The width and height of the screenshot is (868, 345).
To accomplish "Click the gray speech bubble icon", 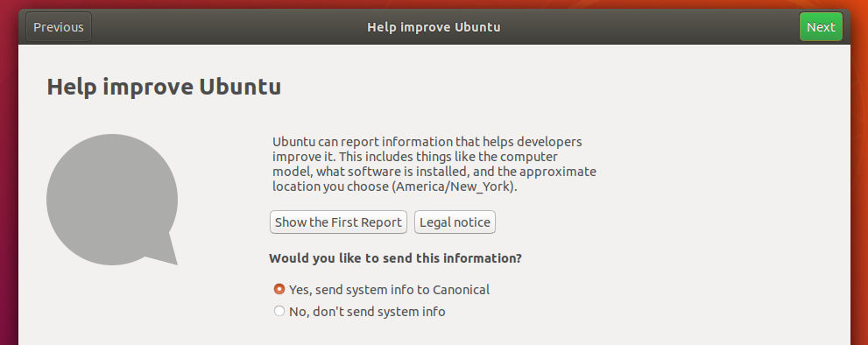I will (112, 200).
